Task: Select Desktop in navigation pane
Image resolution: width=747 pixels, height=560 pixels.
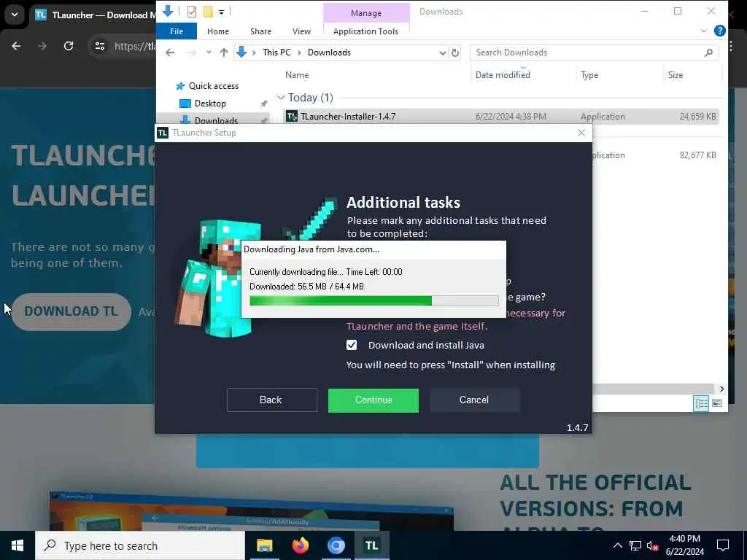Action: (210, 104)
